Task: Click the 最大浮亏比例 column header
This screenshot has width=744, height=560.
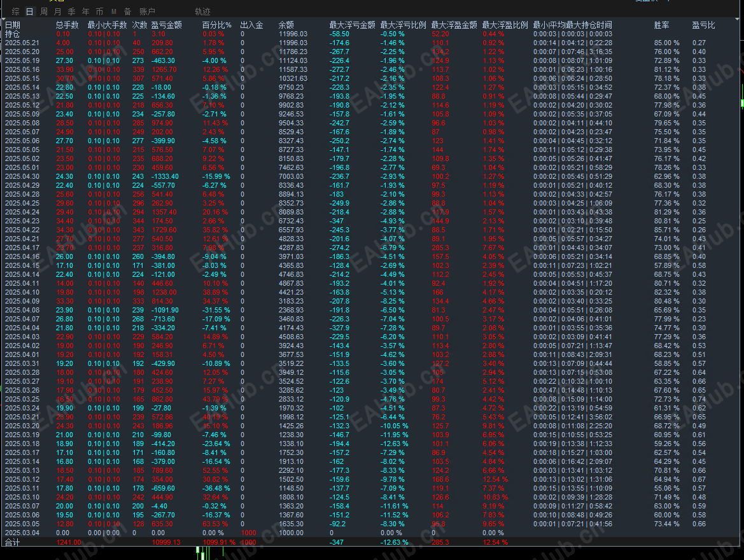Action: [404, 25]
